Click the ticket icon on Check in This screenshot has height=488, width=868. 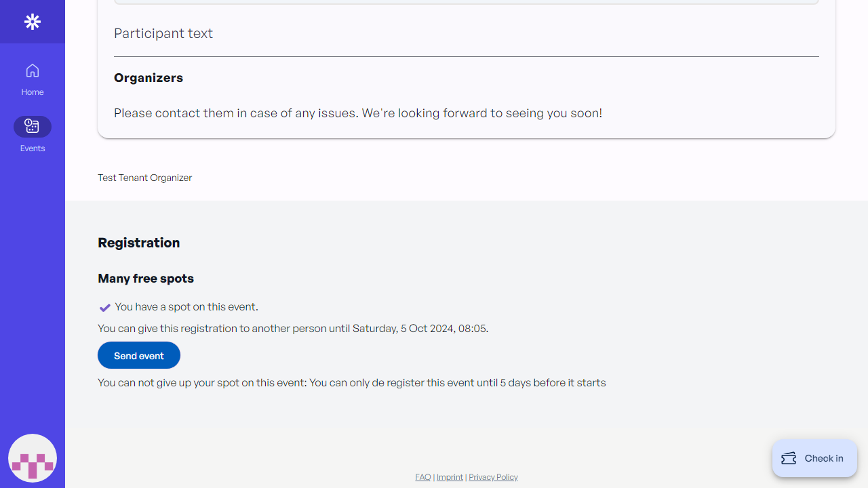point(789,458)
